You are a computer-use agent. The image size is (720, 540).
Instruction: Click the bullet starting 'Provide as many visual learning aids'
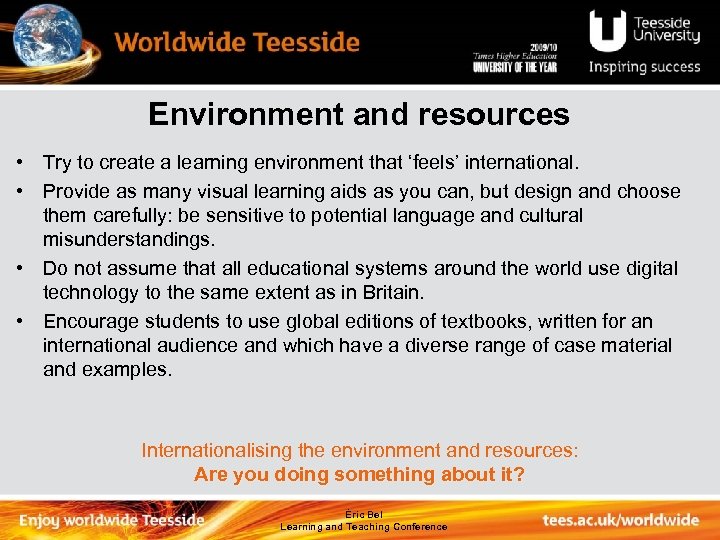tap(361, 215)
